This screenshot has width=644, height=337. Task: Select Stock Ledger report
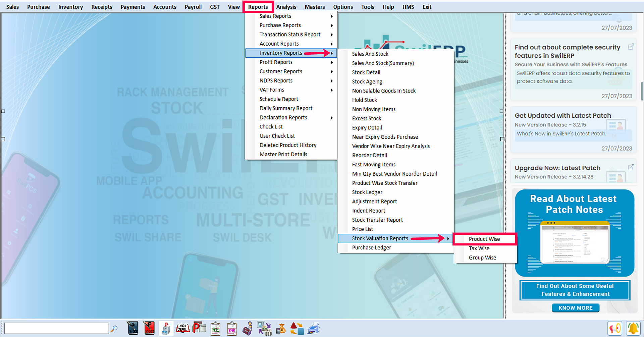(x=395, y=192)
